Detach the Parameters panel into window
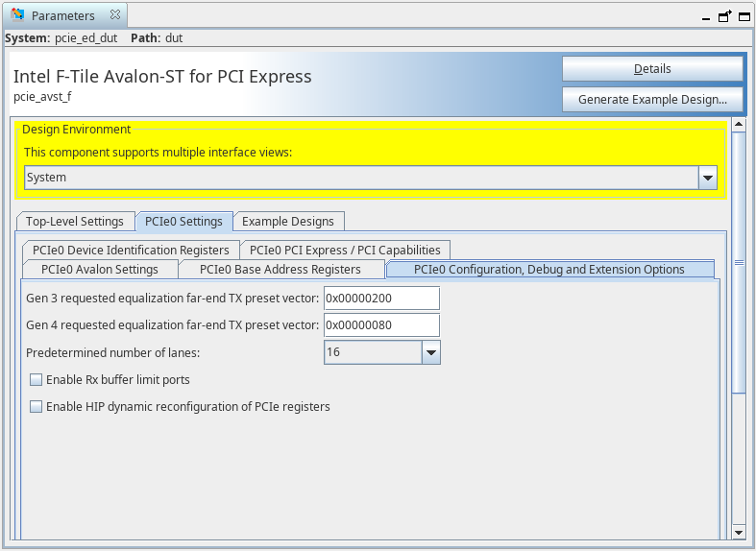 tap(725, 16)
